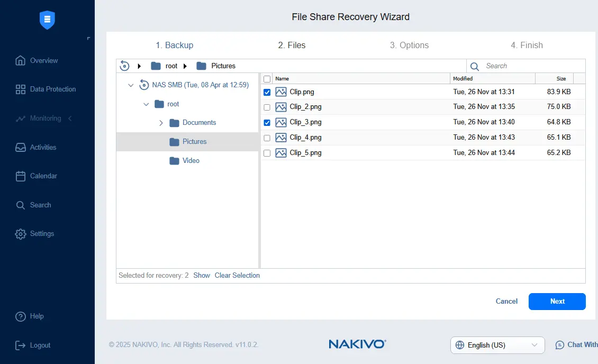Click the Clip_5.png image file icon
Image resolution: width=598 pixels, height=364 pixels.
click(x=280, y=153)
